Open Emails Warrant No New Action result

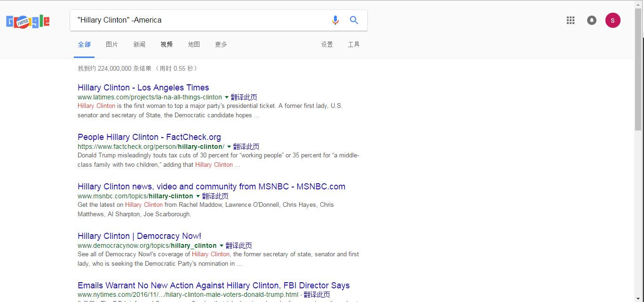tap(214, 286)
